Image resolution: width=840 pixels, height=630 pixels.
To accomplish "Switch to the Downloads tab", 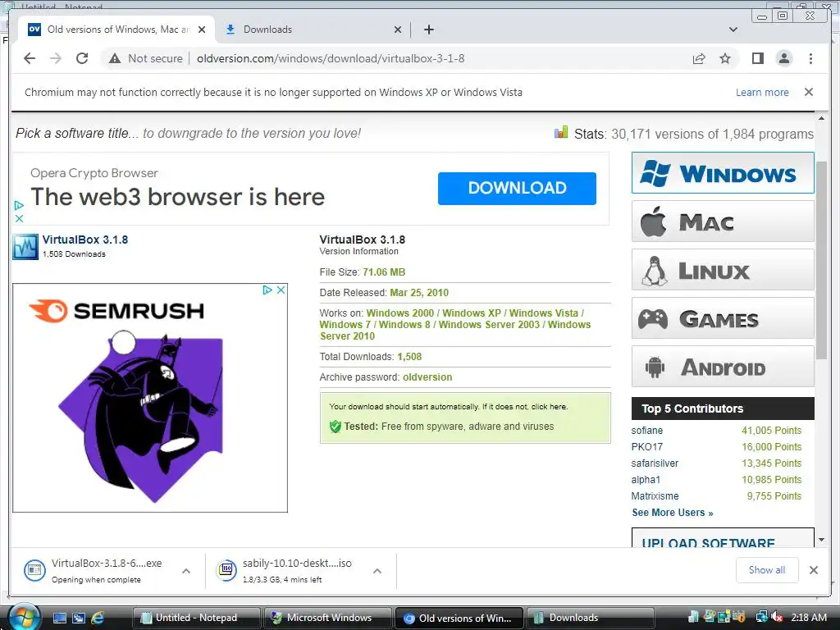I will click(313, 30).
